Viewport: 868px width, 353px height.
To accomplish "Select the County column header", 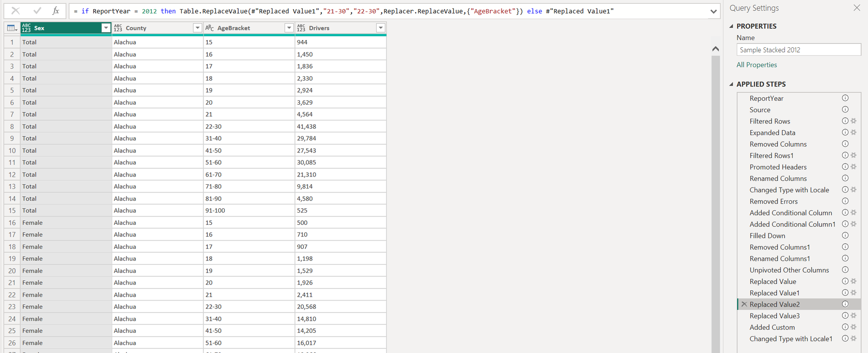I will (x=157, y=28).
